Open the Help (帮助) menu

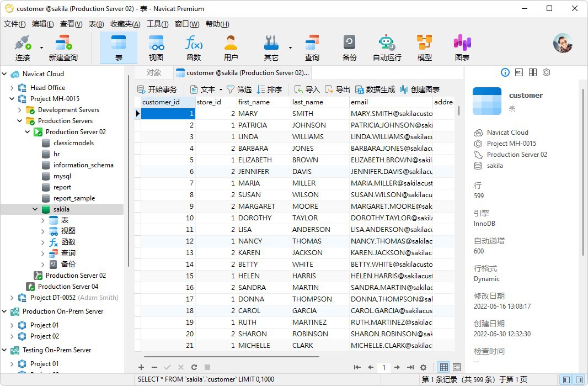(217, 24)
